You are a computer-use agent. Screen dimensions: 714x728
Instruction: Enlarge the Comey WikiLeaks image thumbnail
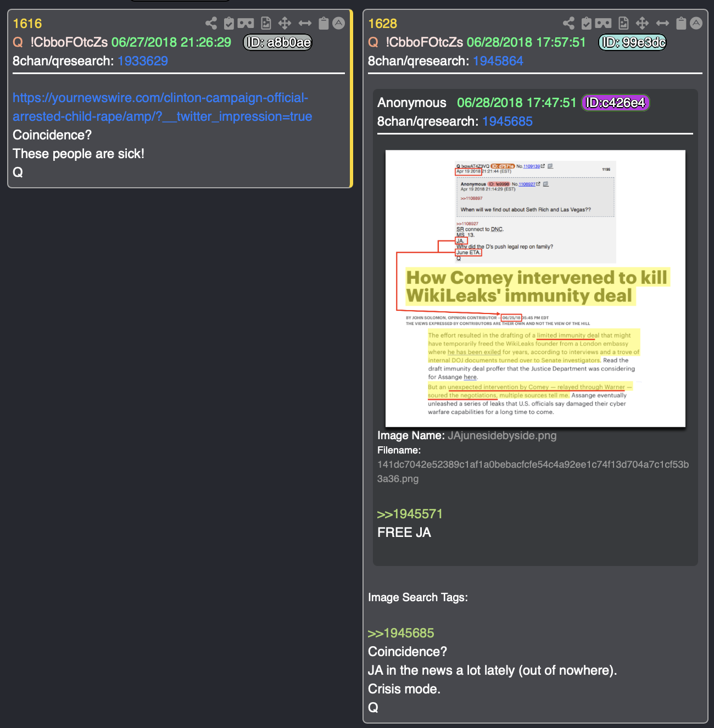click(535, 288)
